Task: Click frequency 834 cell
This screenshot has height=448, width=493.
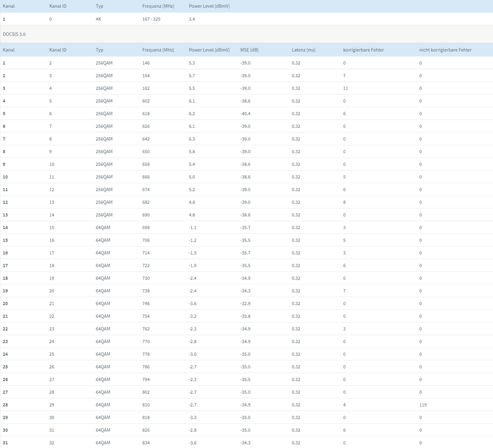Action: pos(146,443)
